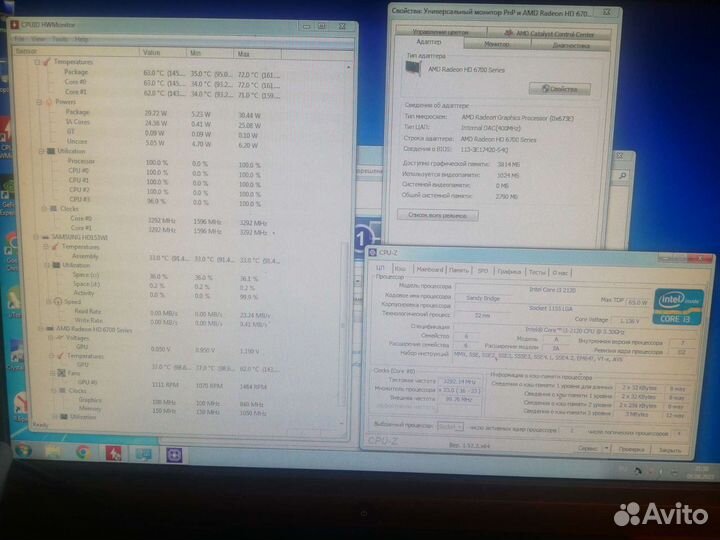
Task: Collapse the CPU Temperatures node in HWMonitor
Action: (38, 62)
